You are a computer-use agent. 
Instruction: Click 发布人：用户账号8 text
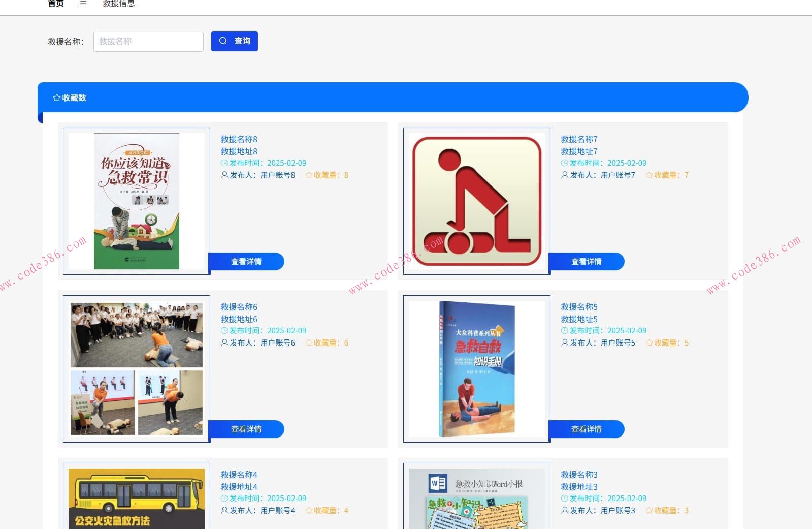click(263, 175)
